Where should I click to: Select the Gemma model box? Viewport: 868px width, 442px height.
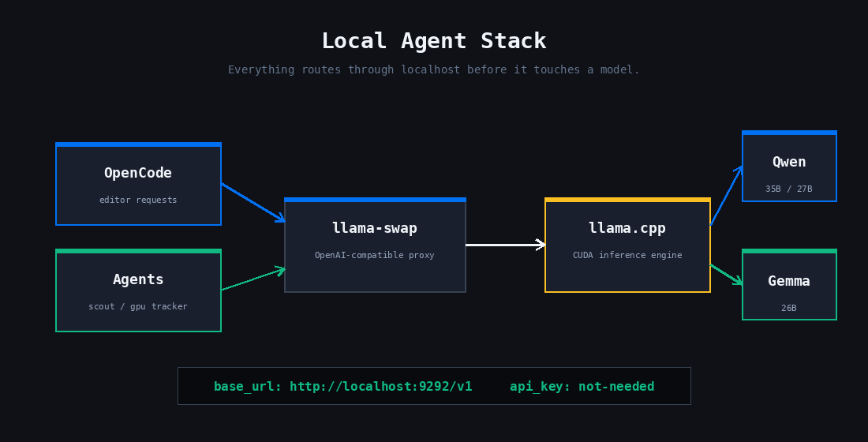tap(789, 285)
